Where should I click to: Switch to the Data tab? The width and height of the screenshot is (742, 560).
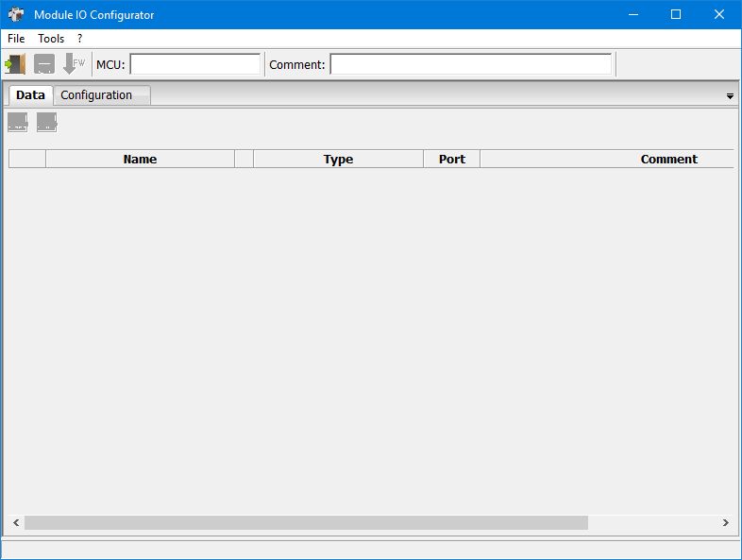pyautogui.click(x=31, y=95)
